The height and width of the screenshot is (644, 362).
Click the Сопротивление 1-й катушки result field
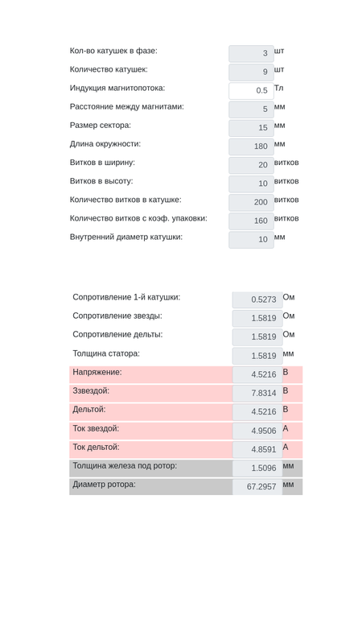click(257, 299)
